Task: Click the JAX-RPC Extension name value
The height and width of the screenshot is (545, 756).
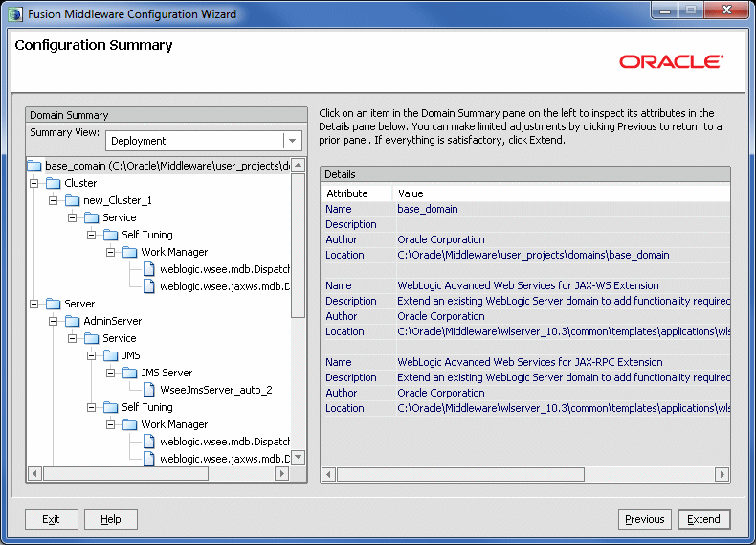Action: [530, 362]
